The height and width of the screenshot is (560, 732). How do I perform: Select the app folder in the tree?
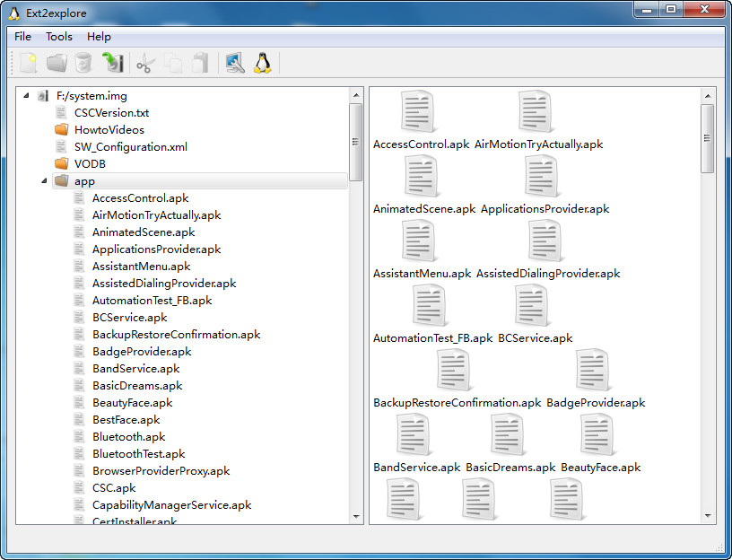coord(200,180)
